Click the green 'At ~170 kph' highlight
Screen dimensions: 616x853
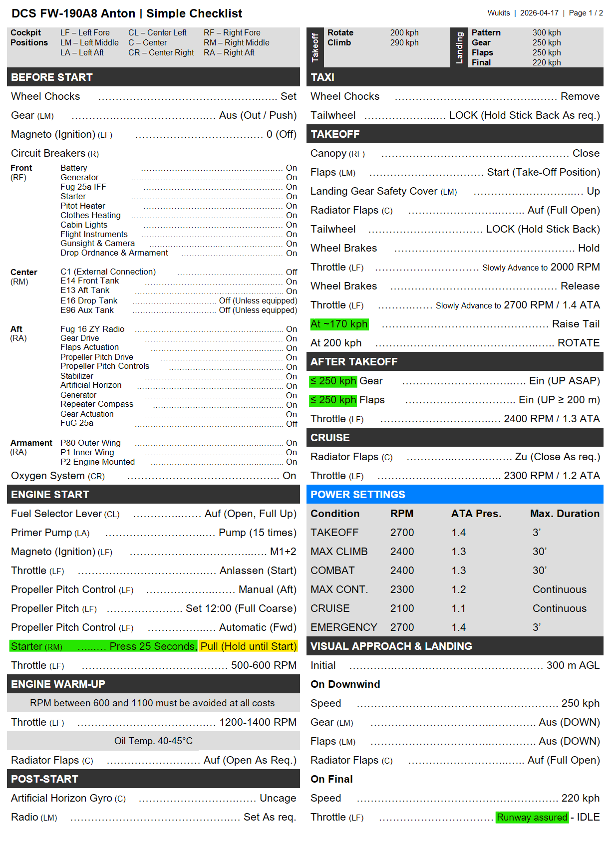tap(339, 324)
